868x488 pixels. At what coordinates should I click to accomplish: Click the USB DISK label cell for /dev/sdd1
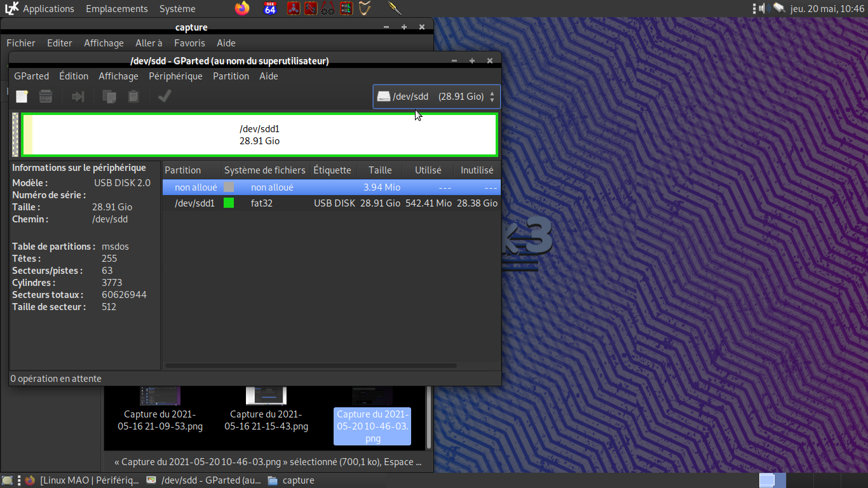click(x=335, y=203)
